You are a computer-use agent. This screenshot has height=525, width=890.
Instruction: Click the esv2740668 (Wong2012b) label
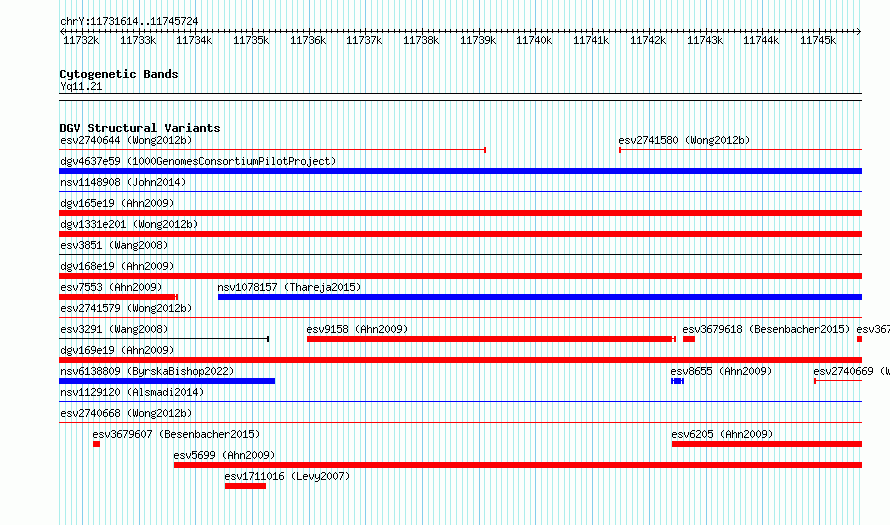point(126,413)
